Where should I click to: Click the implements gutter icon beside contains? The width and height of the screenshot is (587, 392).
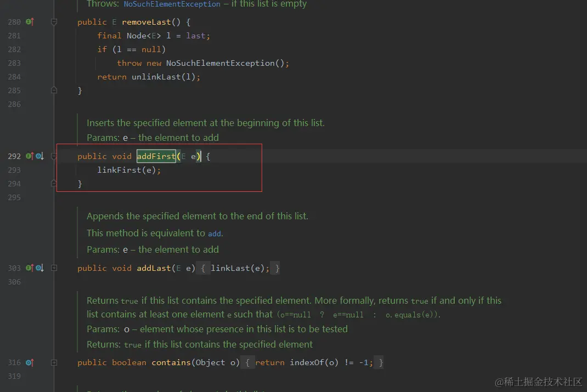tap(30, 362)
